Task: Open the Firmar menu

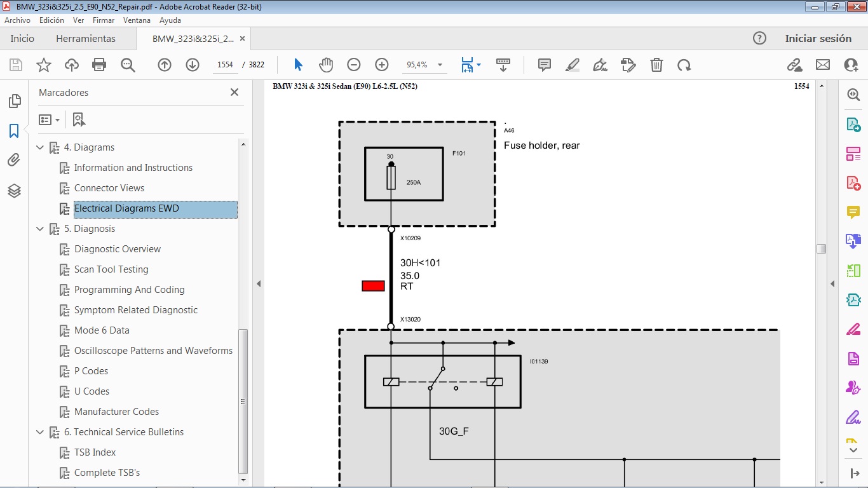Action: point(104,20)
